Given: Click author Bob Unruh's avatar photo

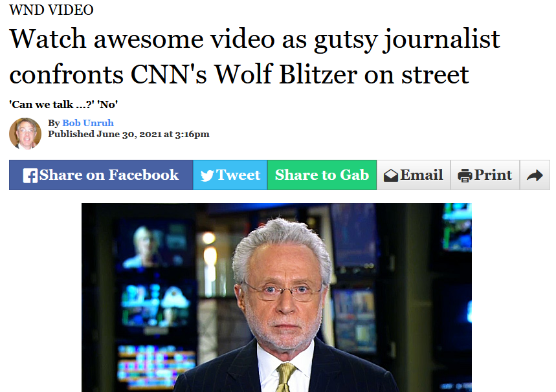Looking at the screenshot, I should point(25,134).
